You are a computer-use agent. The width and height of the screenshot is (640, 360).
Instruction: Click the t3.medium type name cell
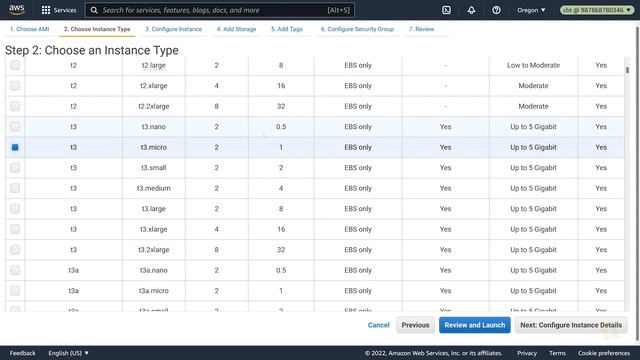(x=153, y=188)
